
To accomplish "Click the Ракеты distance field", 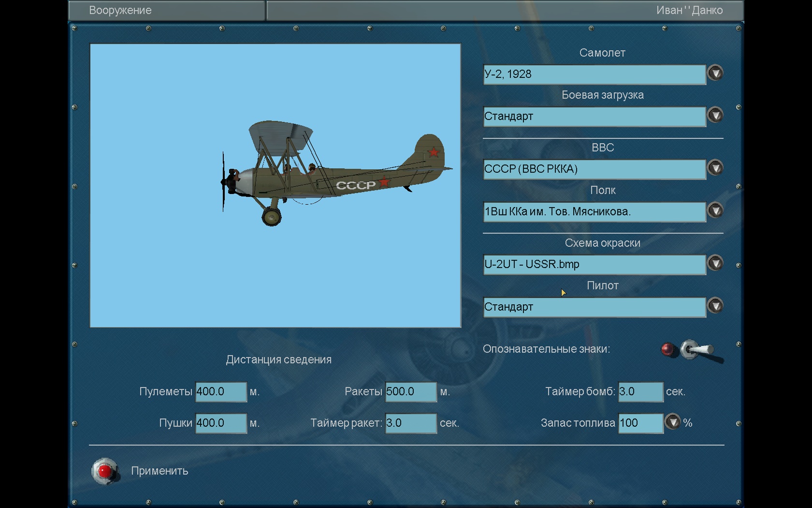I will (411, 392).
